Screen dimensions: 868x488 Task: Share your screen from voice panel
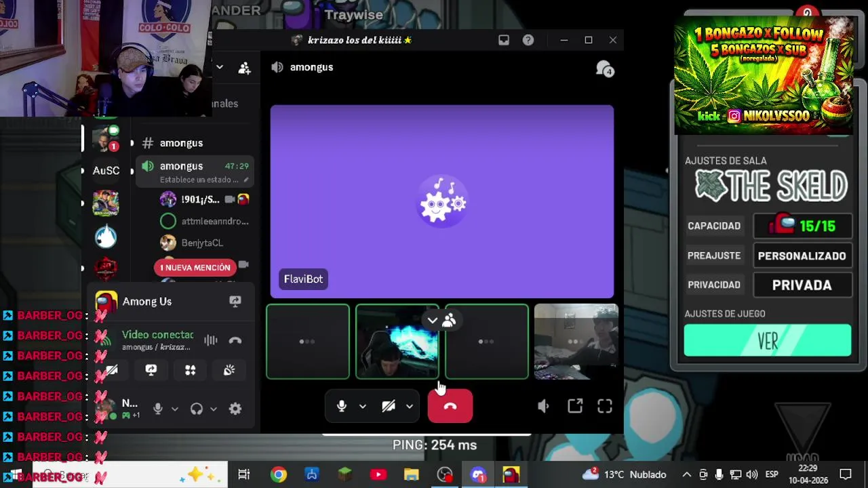click(151, 370)
